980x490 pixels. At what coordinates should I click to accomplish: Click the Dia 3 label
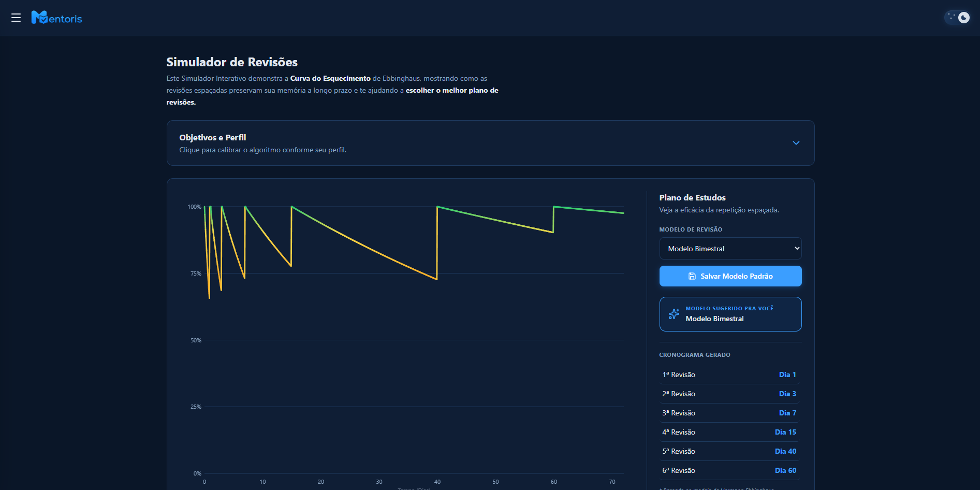pos(787,394)
